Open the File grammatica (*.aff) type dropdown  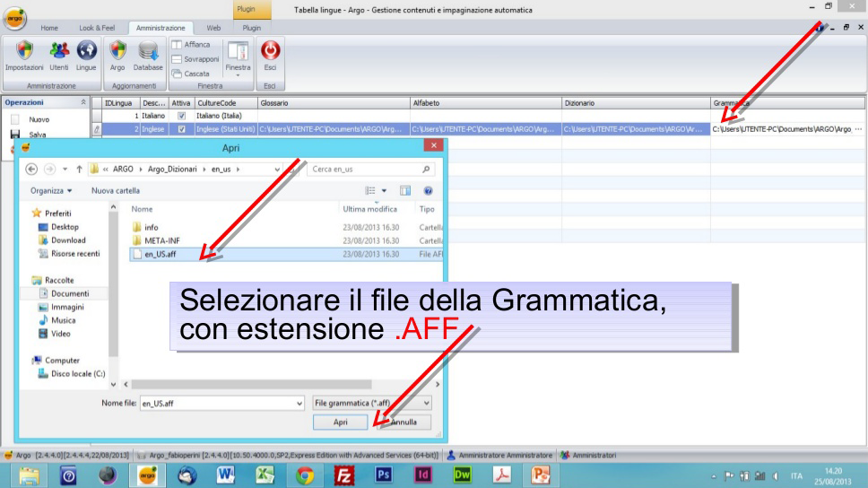[x=371, y=404]
